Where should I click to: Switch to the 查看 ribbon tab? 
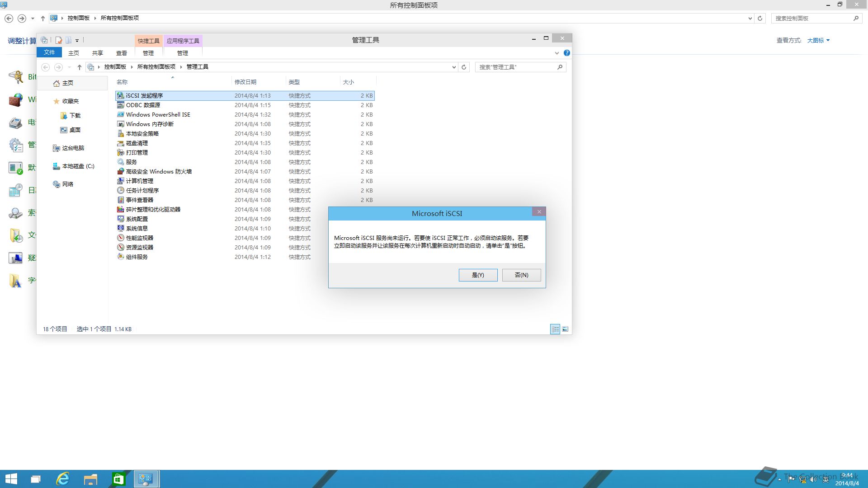122,53
